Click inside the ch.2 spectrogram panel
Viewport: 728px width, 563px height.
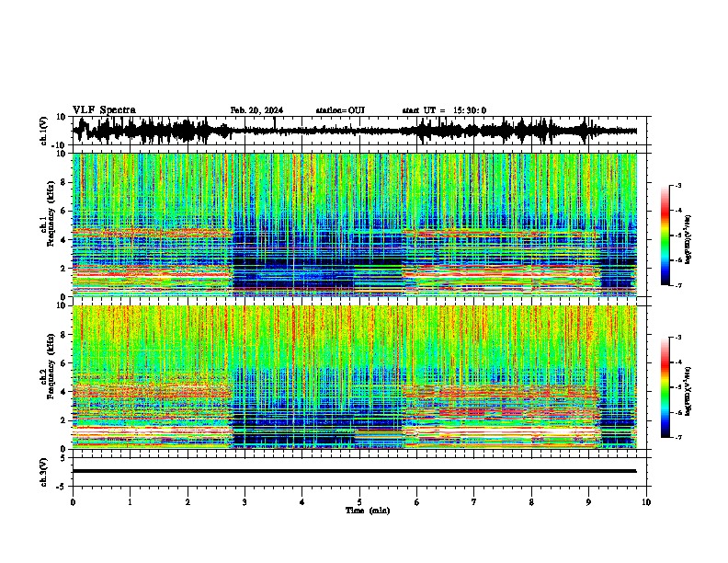click(354, 377)
